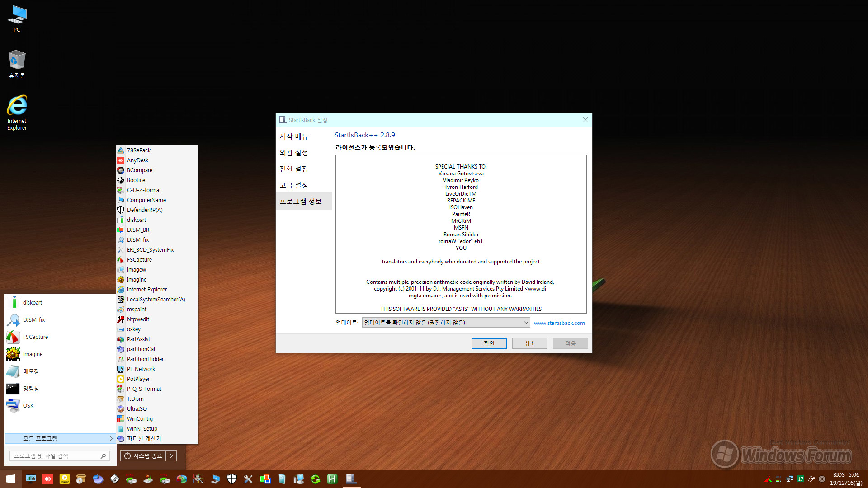
Task: Open BCompare in programs list
Action: pyautogui.click(x=156, y=170)
